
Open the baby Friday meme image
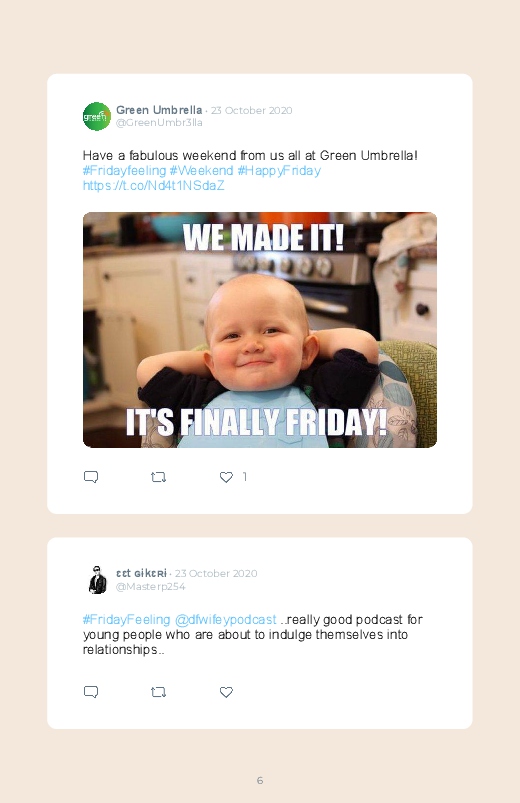point(260,330)
